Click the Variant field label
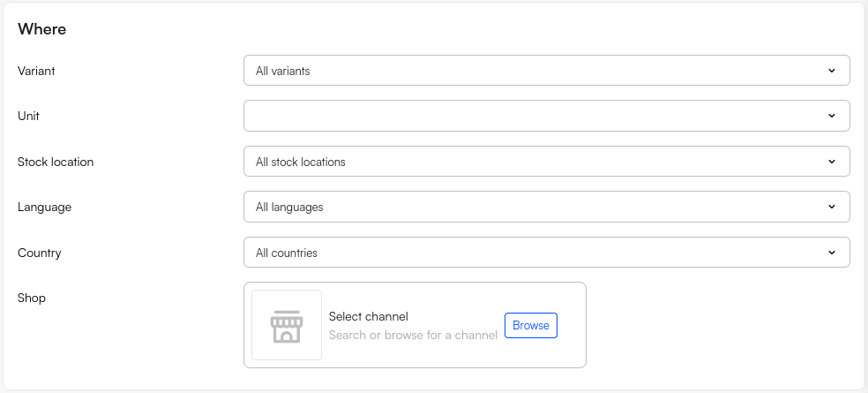868x393 pixels. coord(36,71)
